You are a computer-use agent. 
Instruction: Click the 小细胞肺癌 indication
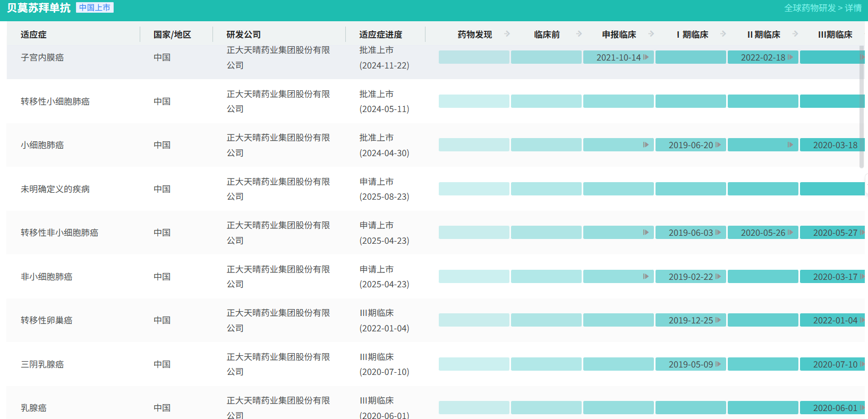click(x=42, y=145)
